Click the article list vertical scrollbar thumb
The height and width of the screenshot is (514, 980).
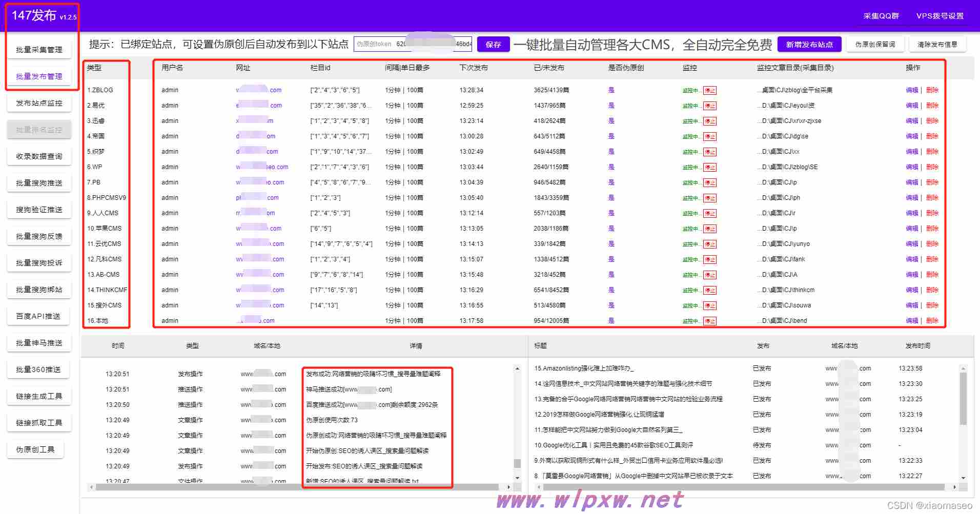(x=963, y=399)
